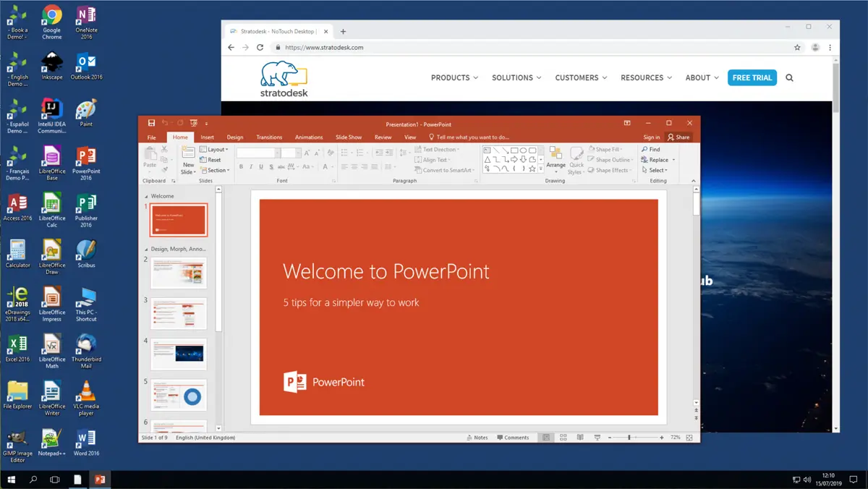The width and height of the screenshot is (868, 489).
Task: Click the FREE TRIAL button in Chrome
Action: tap(752, 77)
